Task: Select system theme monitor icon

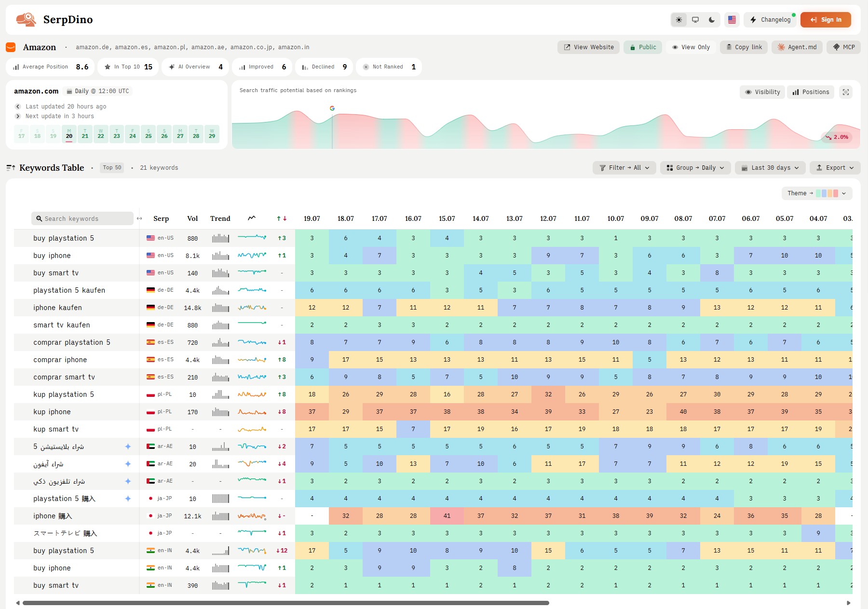Action: 695,20
